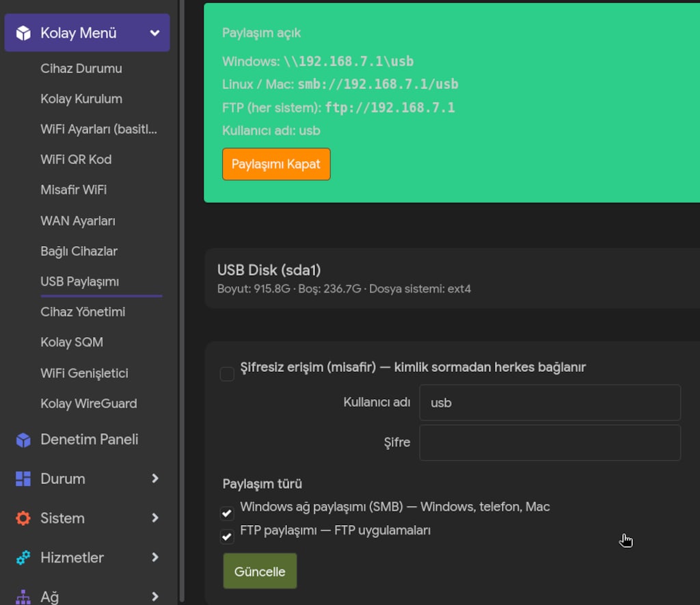The height and width of the screenshot is (605, 700).
Task: Click the Boyut: 915.8G disk info line
Action: [x=344, y=289]
